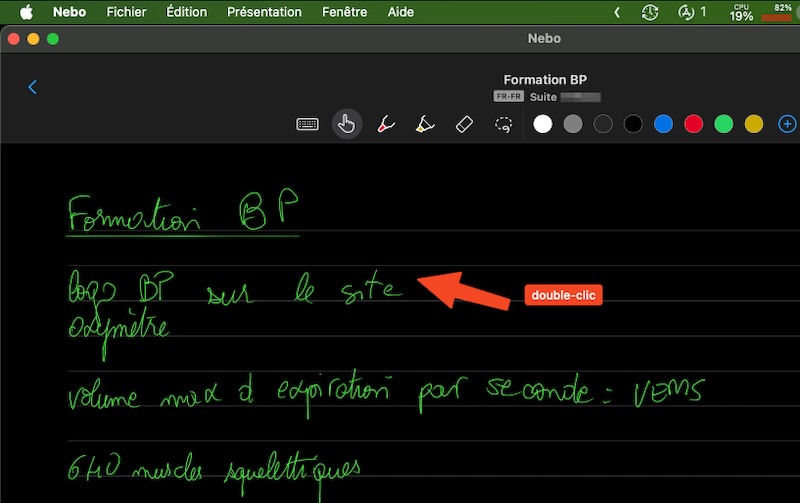Select the lasso selection tool
Screen dimensions: 800x503
(504, 124)
